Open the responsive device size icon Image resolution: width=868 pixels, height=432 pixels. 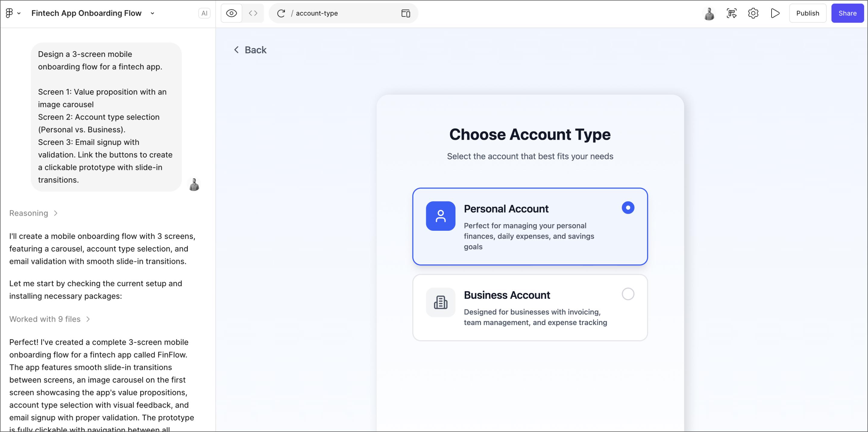click(x=406, y=13)
